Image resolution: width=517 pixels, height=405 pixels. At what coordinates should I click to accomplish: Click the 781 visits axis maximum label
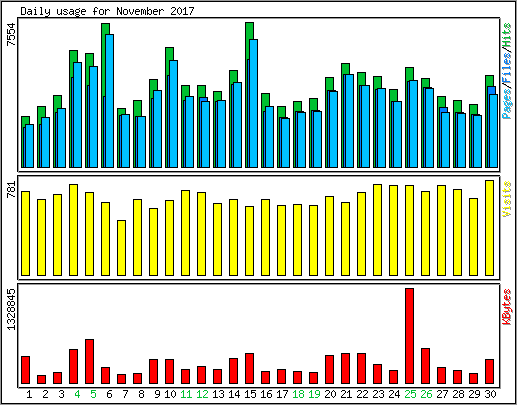(x=11, y=189)
